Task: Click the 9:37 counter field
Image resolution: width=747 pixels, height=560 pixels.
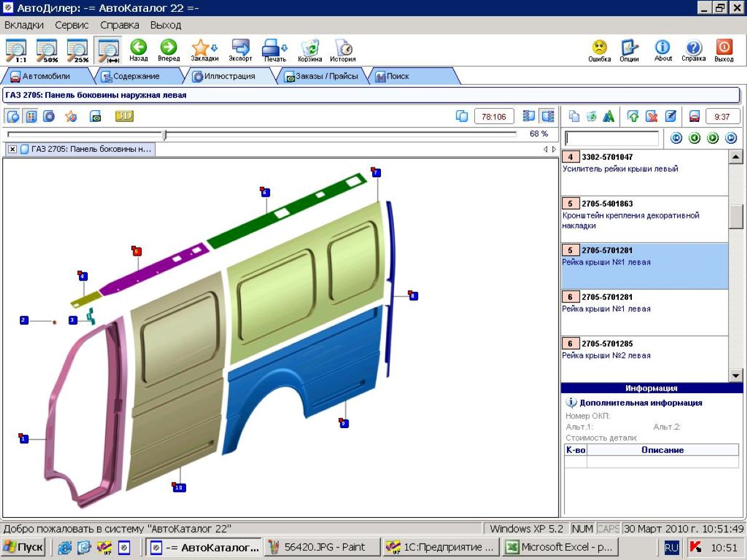Action: 723,116
